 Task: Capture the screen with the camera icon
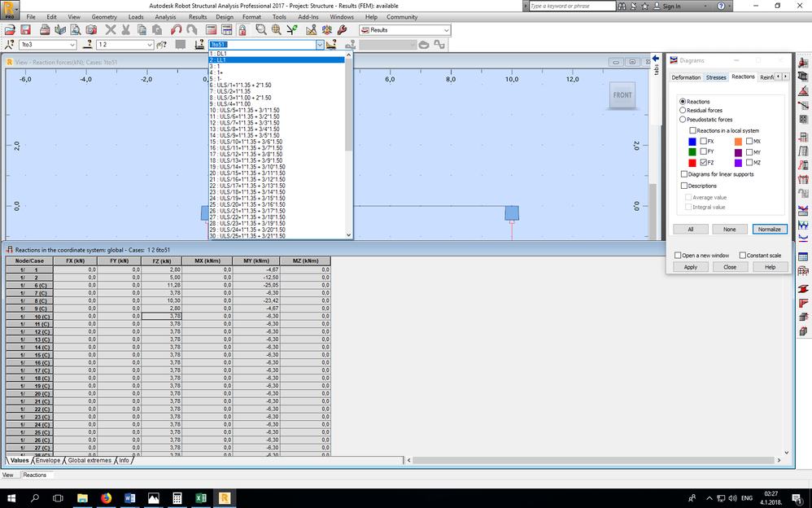91,30
